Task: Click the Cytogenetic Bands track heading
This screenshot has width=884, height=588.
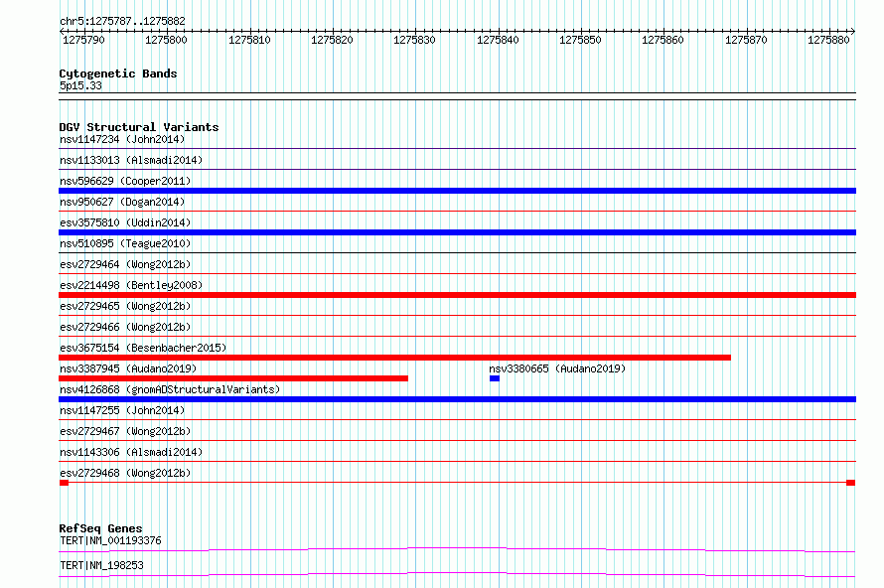Action: tap(118, 73)
